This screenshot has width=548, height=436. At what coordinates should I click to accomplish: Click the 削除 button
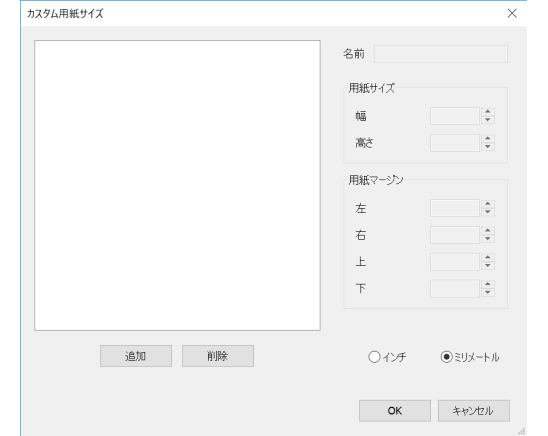[x=218, y=356]
